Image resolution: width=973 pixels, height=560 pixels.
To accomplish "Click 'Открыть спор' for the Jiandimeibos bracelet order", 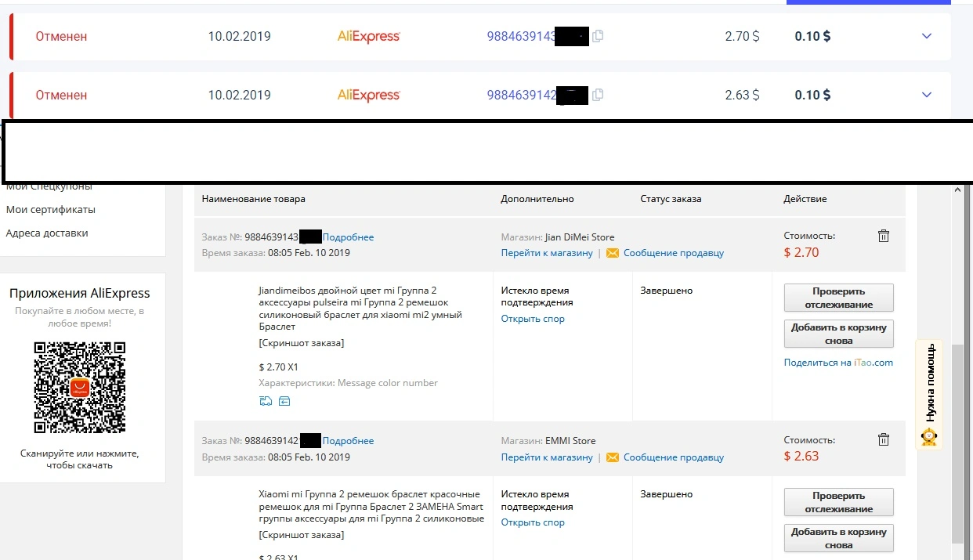I will point(533,319).
